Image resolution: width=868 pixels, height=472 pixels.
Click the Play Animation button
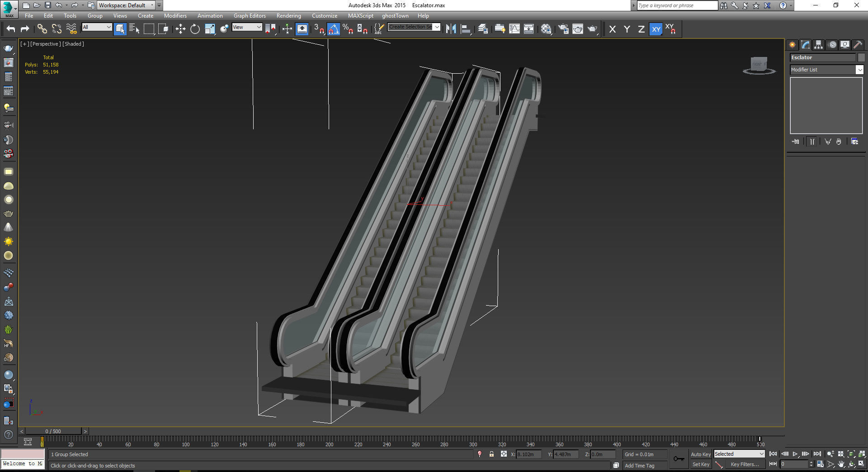pyautogui.click(x=795, y=454)
